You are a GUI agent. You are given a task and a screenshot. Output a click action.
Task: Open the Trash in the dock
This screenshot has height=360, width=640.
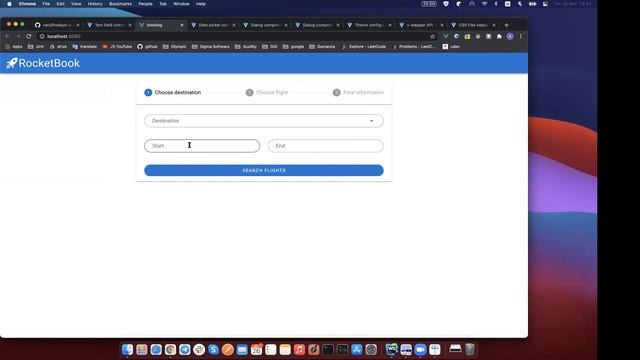pos(470,350)
